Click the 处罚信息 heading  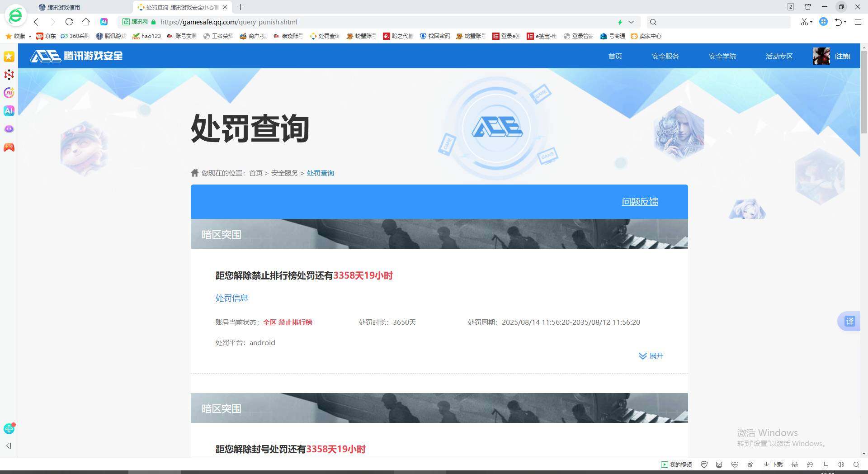coord(232,298)
